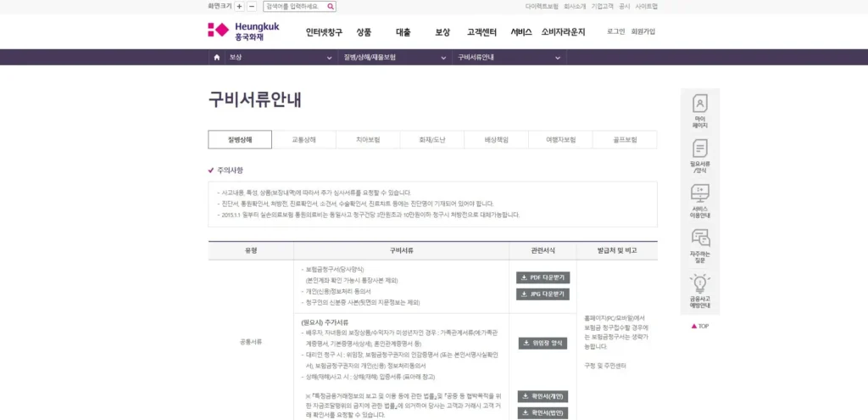Click the 유형 column header
This screenshot has width=868, height=420.
[251, 250]
